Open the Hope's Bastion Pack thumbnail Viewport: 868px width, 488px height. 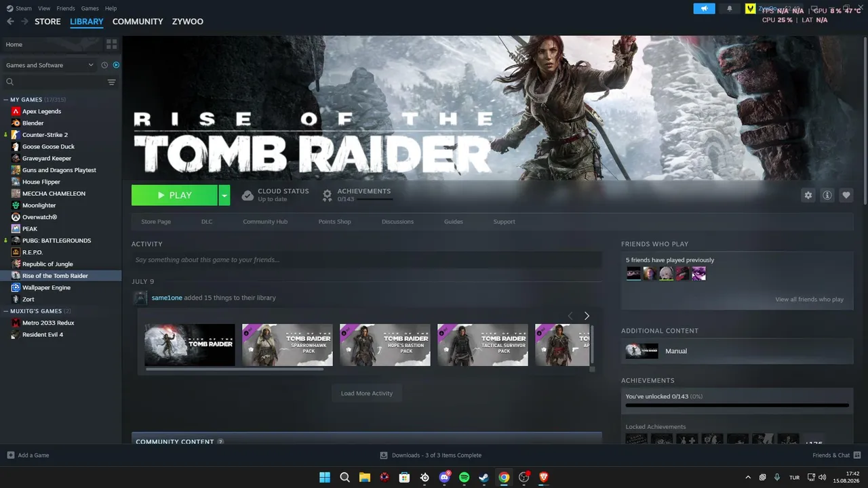coord(385,345)
